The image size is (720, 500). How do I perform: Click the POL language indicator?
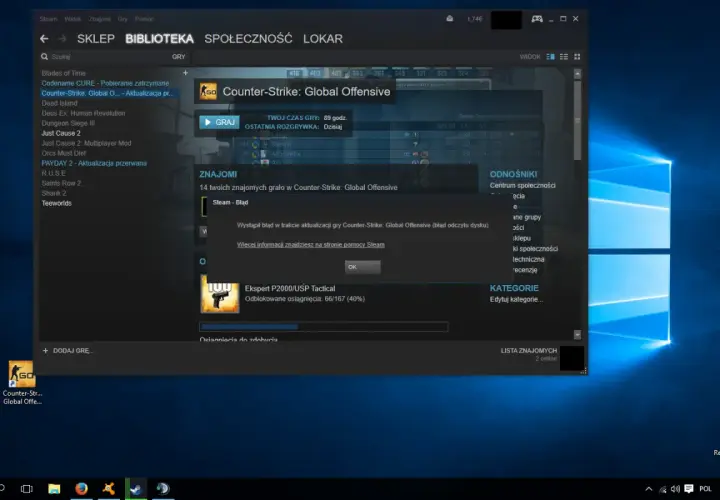coord(705,489)
